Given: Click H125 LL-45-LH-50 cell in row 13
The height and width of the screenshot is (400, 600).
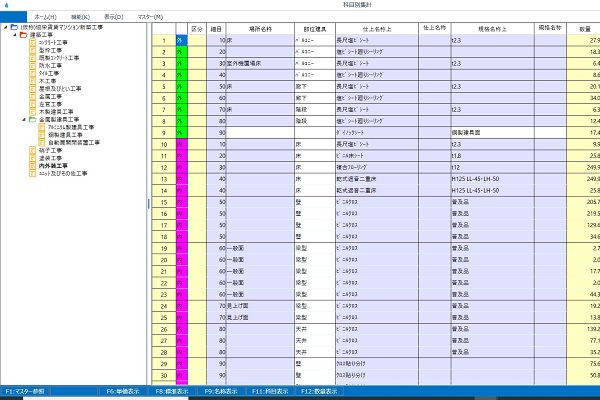Looking at the screenshot, I should 492,179.
